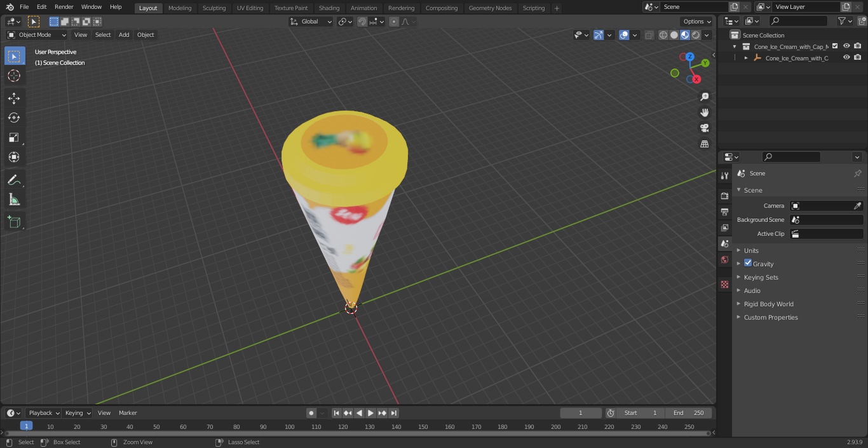Open the Render menu
This screenshot has width=868, height=448.
pyautogui.click(x=64, y=7)
